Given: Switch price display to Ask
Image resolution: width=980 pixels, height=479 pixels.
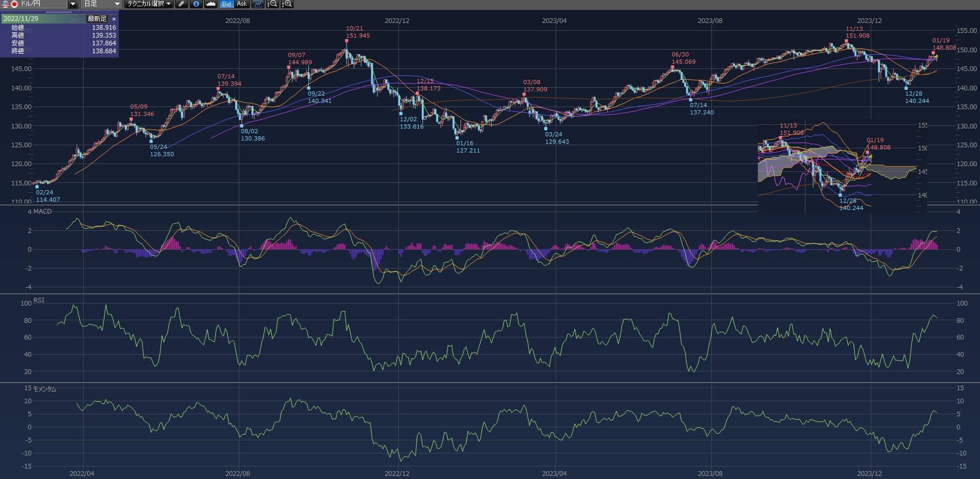Looking at the screenshot, I should point(241,4).
